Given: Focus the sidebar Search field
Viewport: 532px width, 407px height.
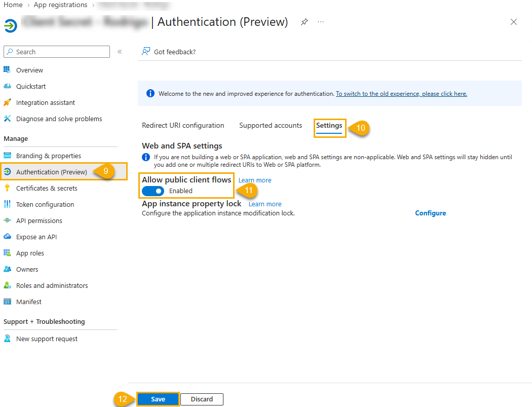Looking at the screenshot, I should tap(57, 52).
